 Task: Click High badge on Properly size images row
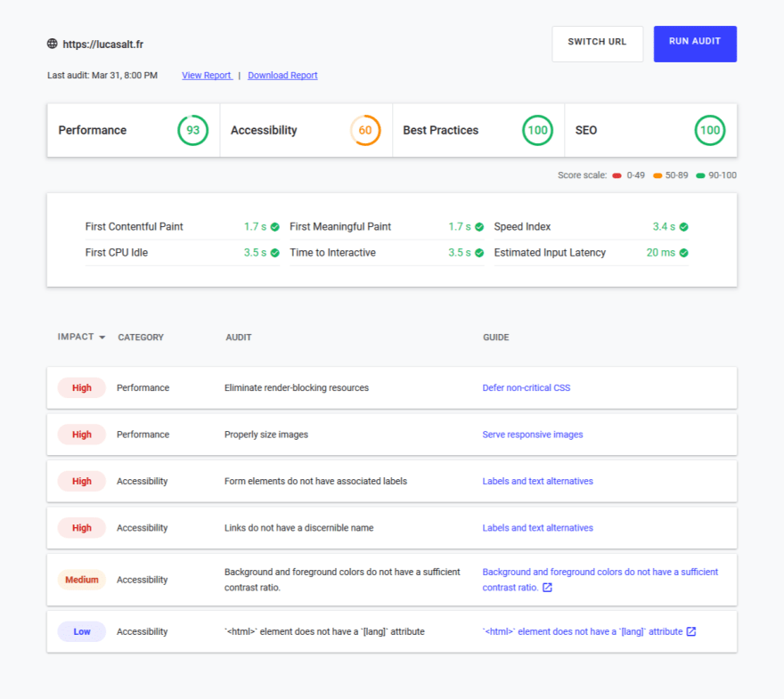[81, 435]
